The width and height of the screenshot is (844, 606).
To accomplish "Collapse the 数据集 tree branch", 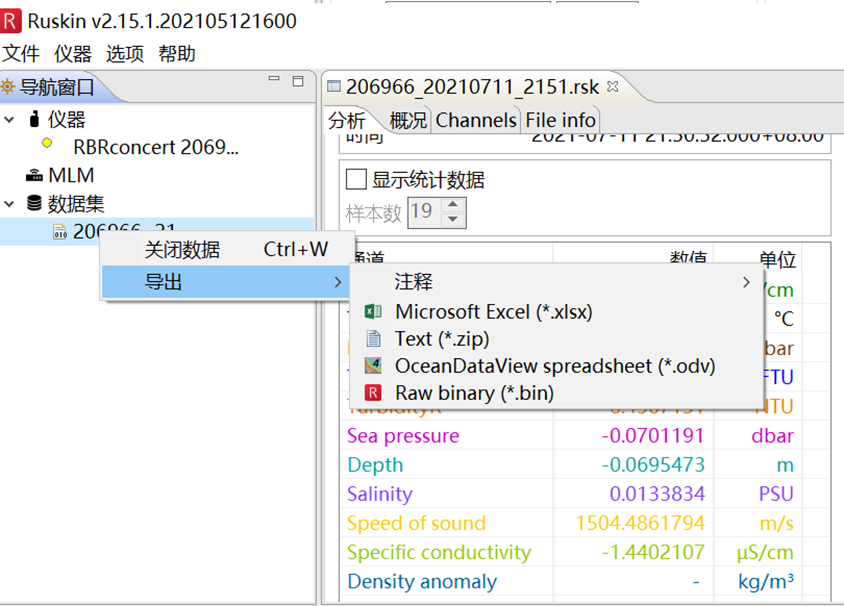I will click(x=10, y=202).
